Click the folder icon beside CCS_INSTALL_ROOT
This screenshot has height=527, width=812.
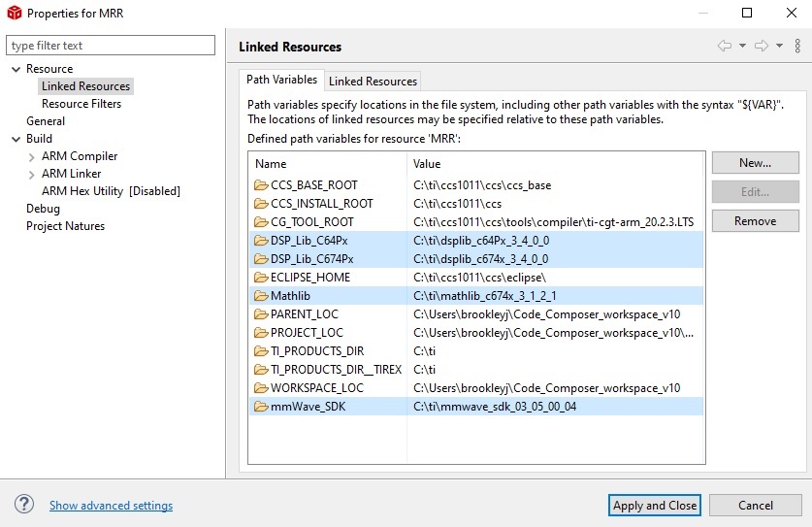click(261, 204)
